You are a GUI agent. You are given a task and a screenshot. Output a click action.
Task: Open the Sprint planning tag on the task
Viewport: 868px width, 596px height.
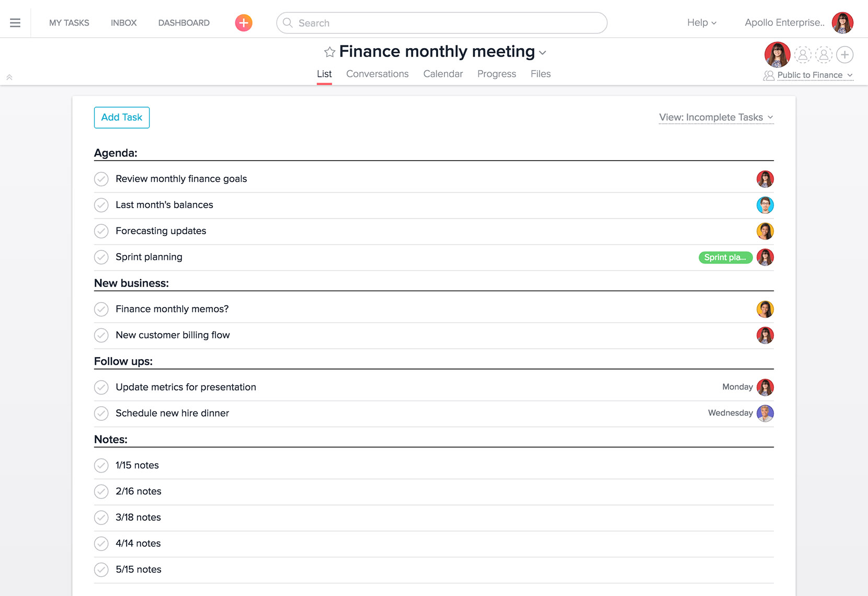(726, 257)
